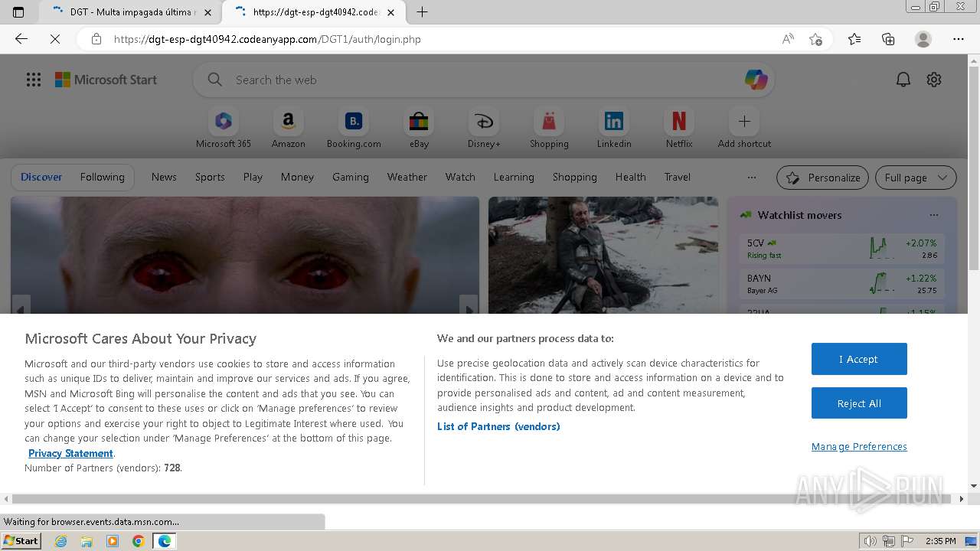Viewport: 980px width, 551px height.
Task: Open Internet Explorer from taskbar
Action: pos(60,541)
